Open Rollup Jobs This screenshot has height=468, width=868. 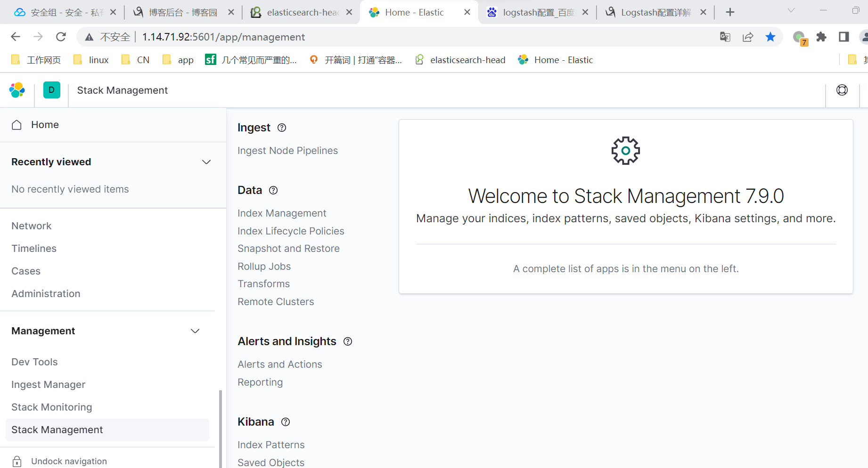click(264, 266)
